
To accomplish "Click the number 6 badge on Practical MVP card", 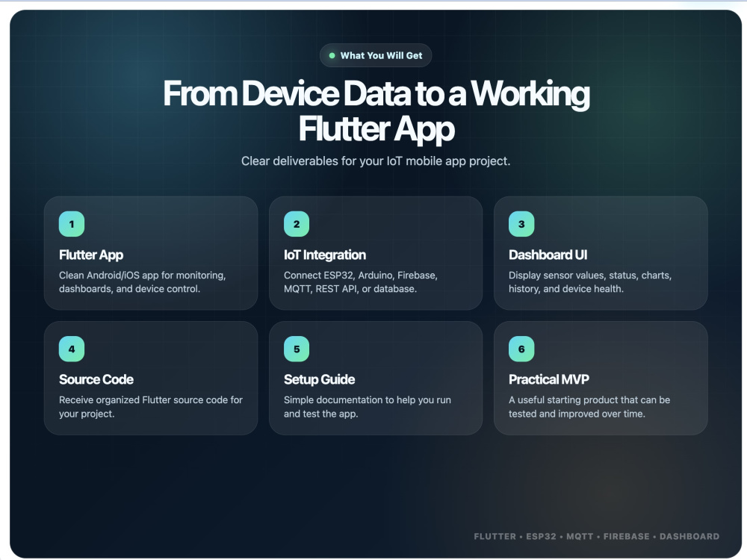I will point(521,349).
